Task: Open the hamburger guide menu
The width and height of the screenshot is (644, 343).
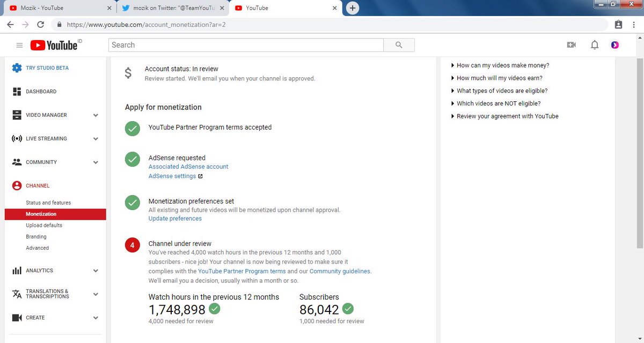Action: 20,46
